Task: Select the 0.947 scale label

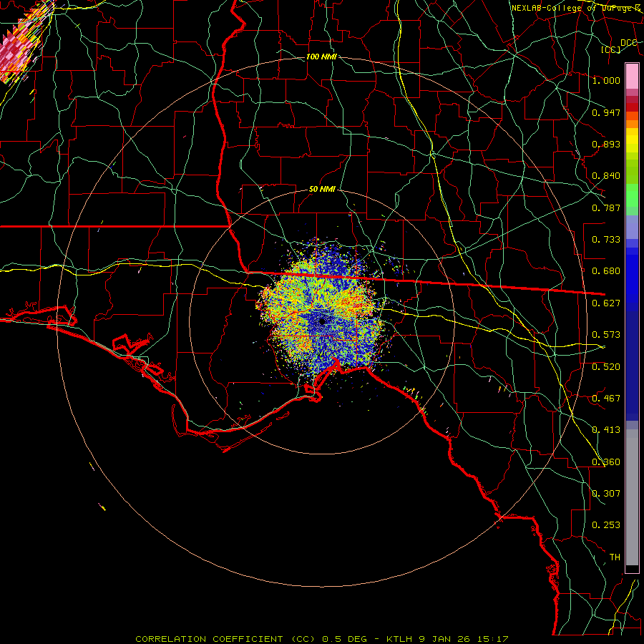Action: [x=606, y=112]
